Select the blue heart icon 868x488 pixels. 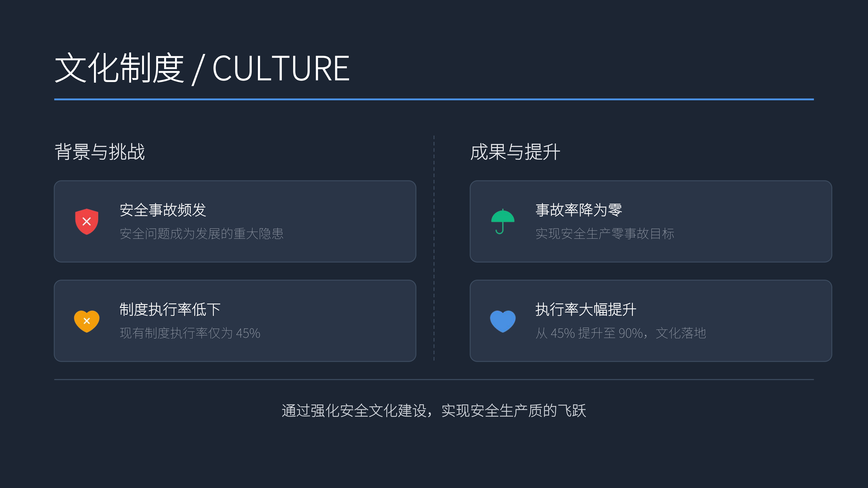pyautogui.click(x=502, y=321)
